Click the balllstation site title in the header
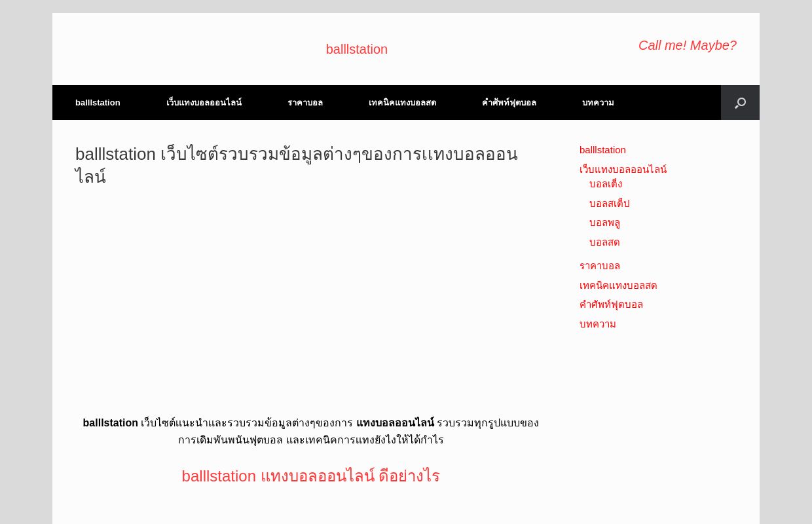The width and height of the screenshot is (812, 524). point(356,49)
